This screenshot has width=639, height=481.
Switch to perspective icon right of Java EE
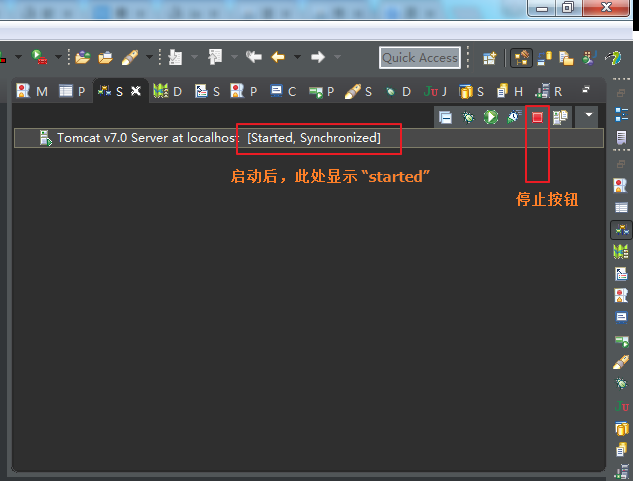(x=544, y=58)
